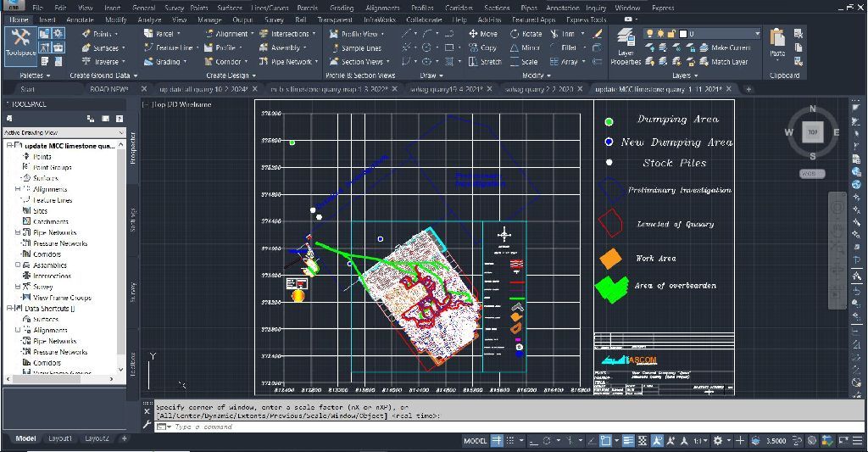This screenshot has height=452, width=868.
Task: Expand the Pipe Networks tree node
Action: [x=17, y=232]
